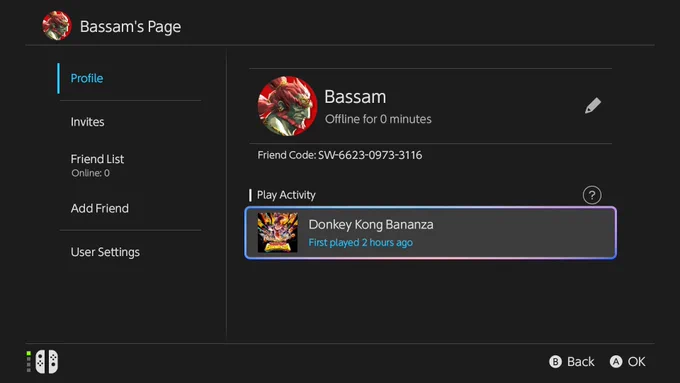Viewport: 680px width, 383px height.
Task: Click Bassam's large profile avatar
Action: coord(287,106)
